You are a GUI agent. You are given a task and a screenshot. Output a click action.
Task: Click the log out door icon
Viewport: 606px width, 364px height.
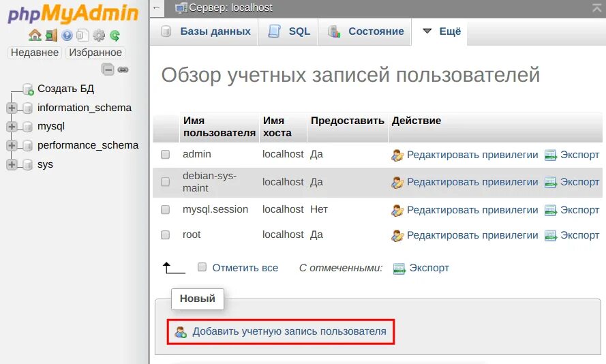[51, 35]
